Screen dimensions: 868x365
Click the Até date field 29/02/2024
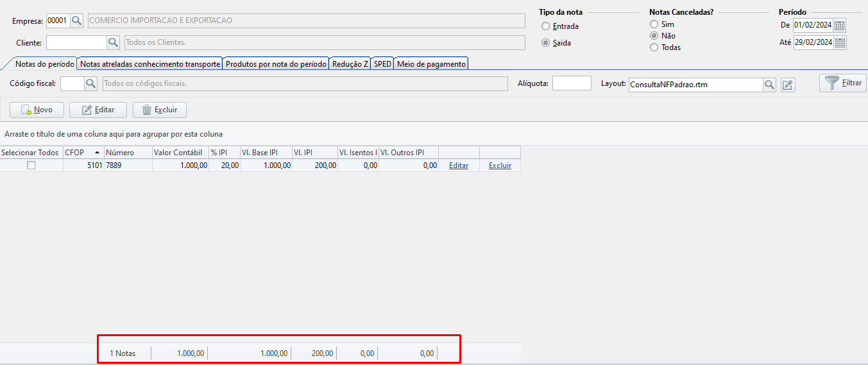tap(813, 42)
